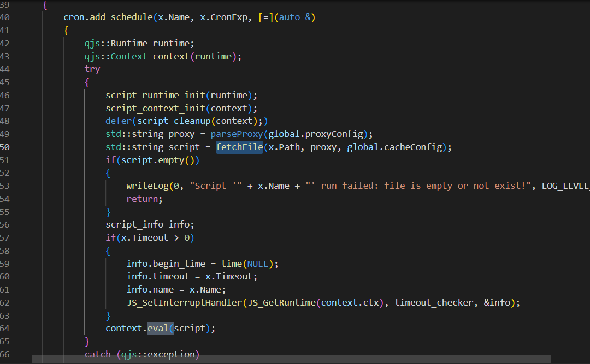Viewport: 590px width, 364px height.
Task: Click the catch keyword on line 66
Action: coord(97,355)
